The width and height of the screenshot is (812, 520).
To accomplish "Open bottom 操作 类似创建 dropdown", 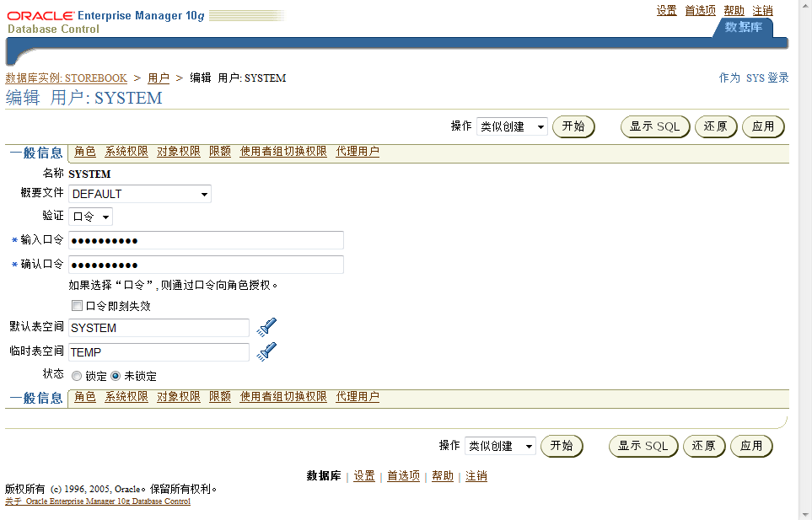I will pyautogui.click(x=500, y=446).
